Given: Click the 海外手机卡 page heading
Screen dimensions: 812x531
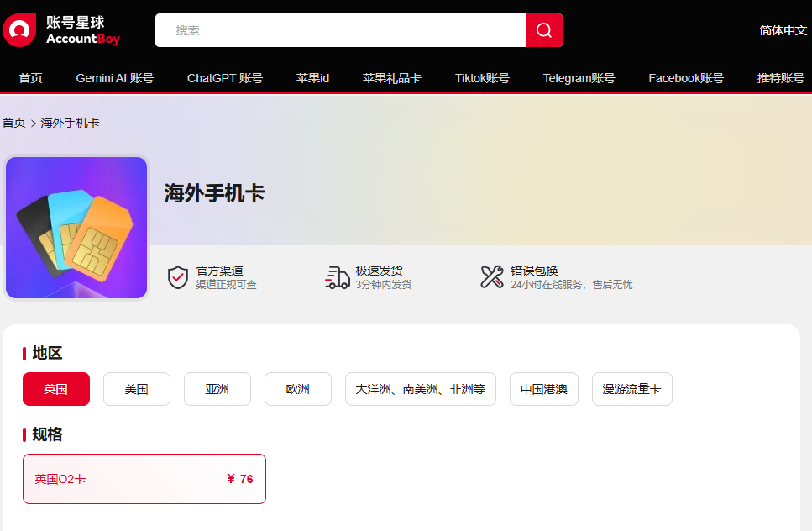Looking at the screenshot, I should [x=214, y=193].
